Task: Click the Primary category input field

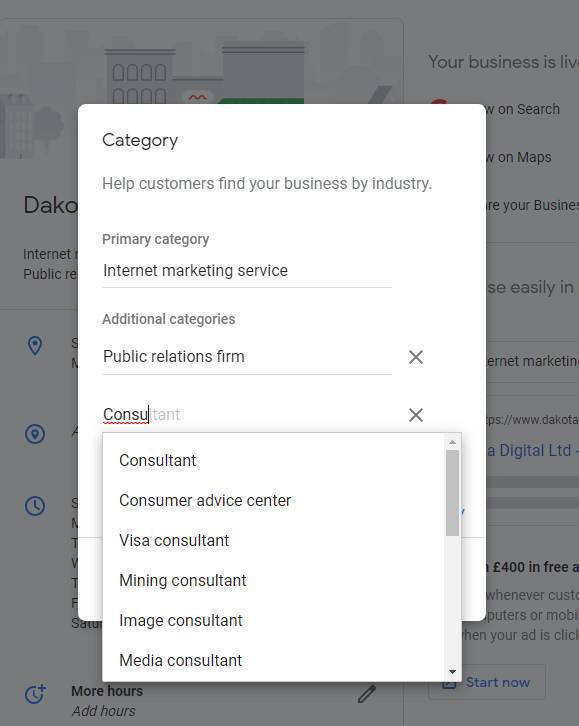Action: click(x=247, y=271)
